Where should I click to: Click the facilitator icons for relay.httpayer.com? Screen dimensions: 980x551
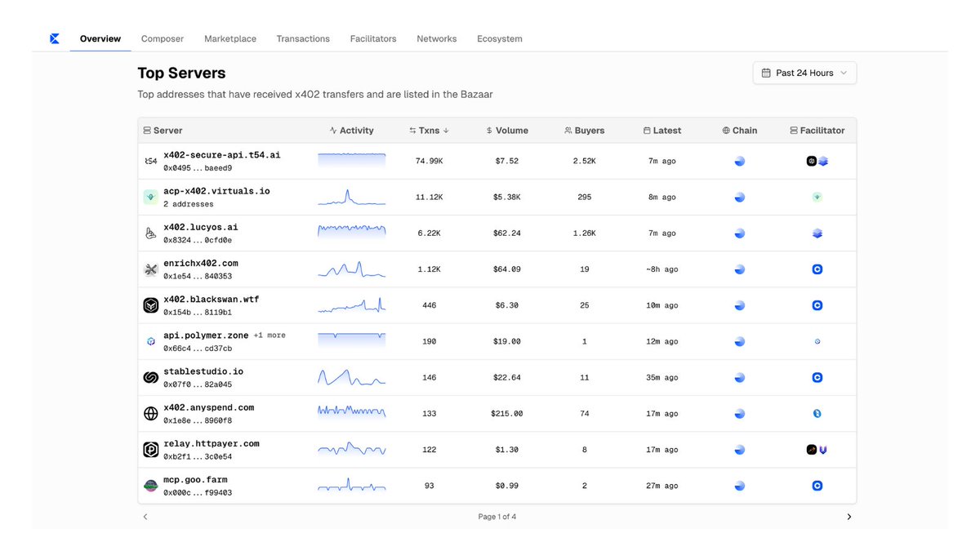(817, 449)
